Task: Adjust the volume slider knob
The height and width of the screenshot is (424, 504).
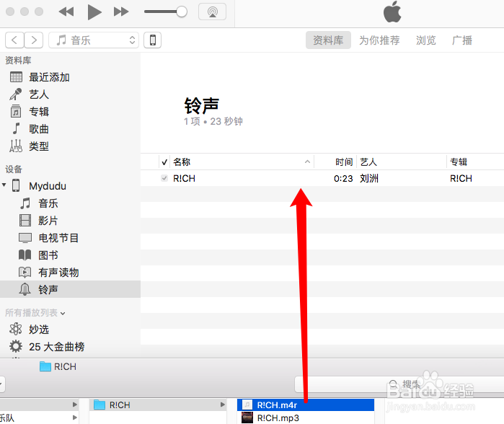Action: (182, 12)
